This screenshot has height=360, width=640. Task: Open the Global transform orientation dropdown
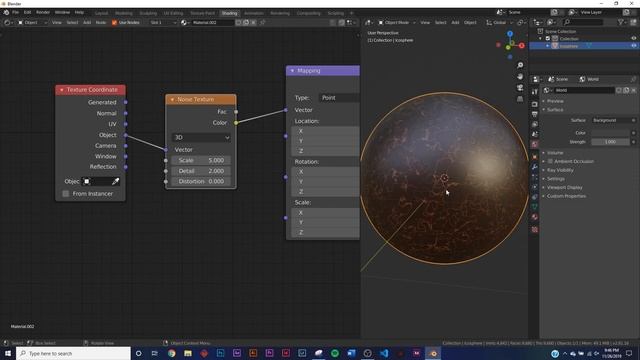(500, 22)
